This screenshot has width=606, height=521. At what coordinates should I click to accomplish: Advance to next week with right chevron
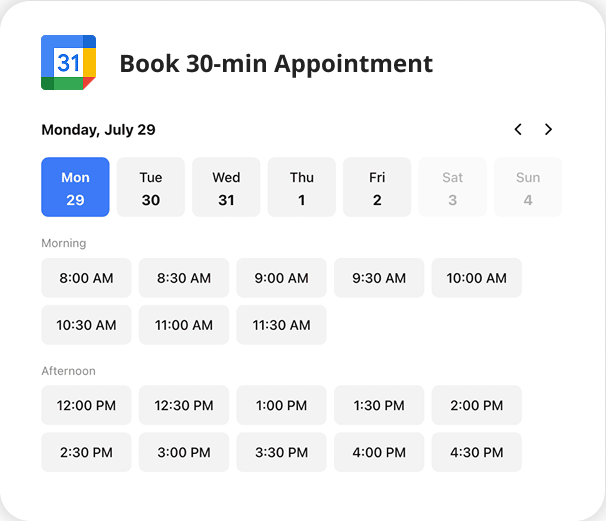(x=548, y=129)
